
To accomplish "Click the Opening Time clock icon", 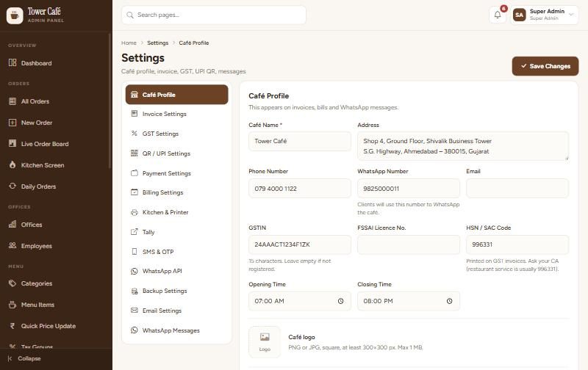I will click(340, 301).
